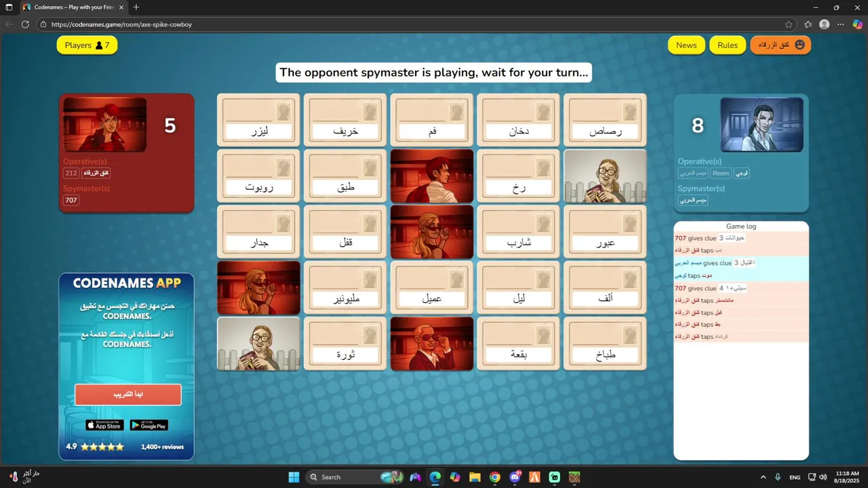The image size is (868, 488).
Task: Open browser favorites icon
Action: 808,24
